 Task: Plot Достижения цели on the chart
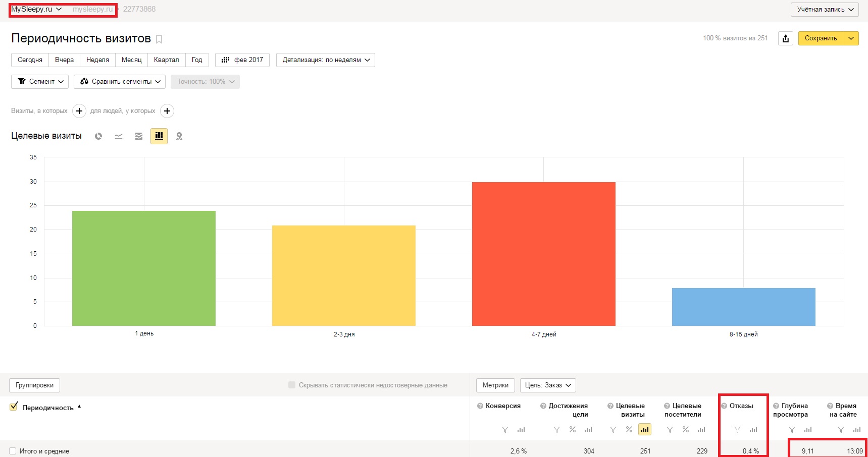(588, 430)
